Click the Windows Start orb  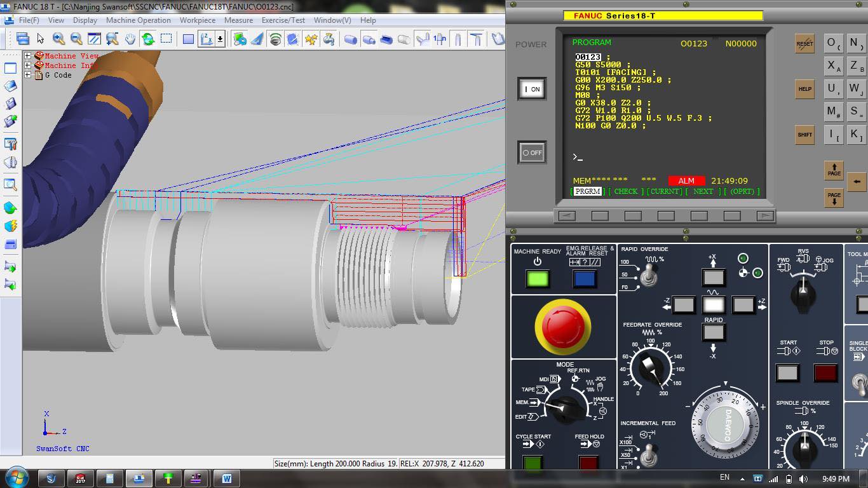point(15,477)
